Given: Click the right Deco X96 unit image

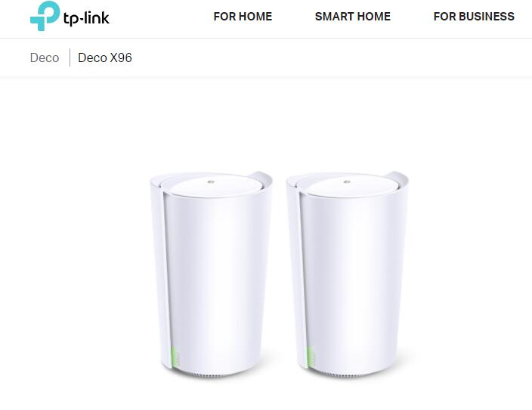Looking at the screenshot, I should coord(347,275).
